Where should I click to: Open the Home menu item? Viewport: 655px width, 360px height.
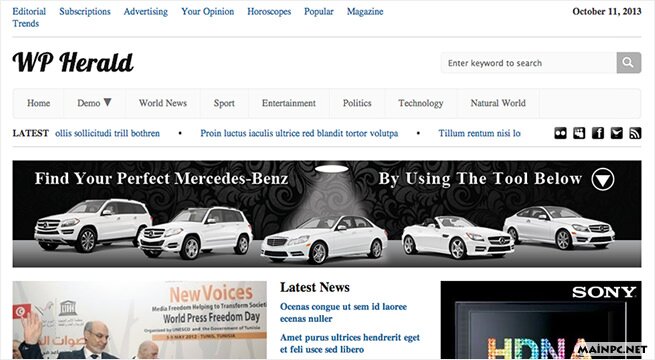[x=38, y=103]
